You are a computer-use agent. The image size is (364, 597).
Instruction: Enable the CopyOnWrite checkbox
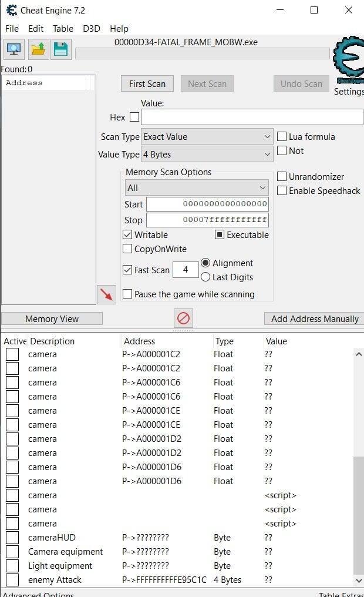[x=127, y=249]
